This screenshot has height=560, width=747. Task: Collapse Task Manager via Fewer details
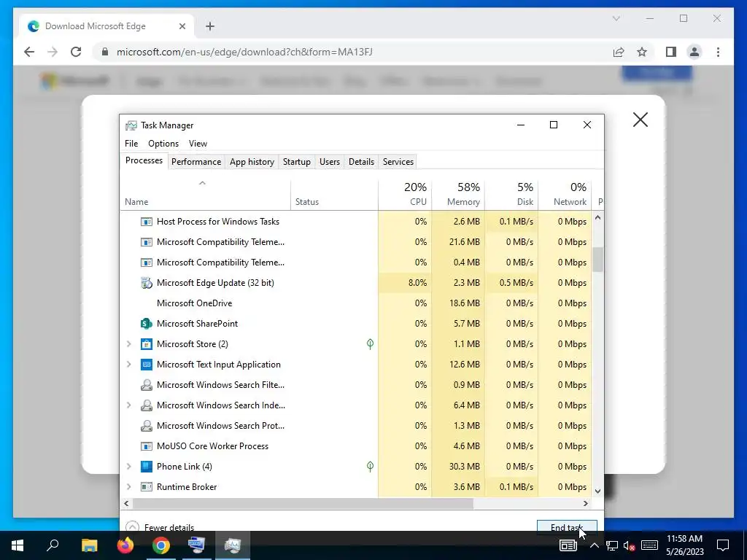pos(160,527)
